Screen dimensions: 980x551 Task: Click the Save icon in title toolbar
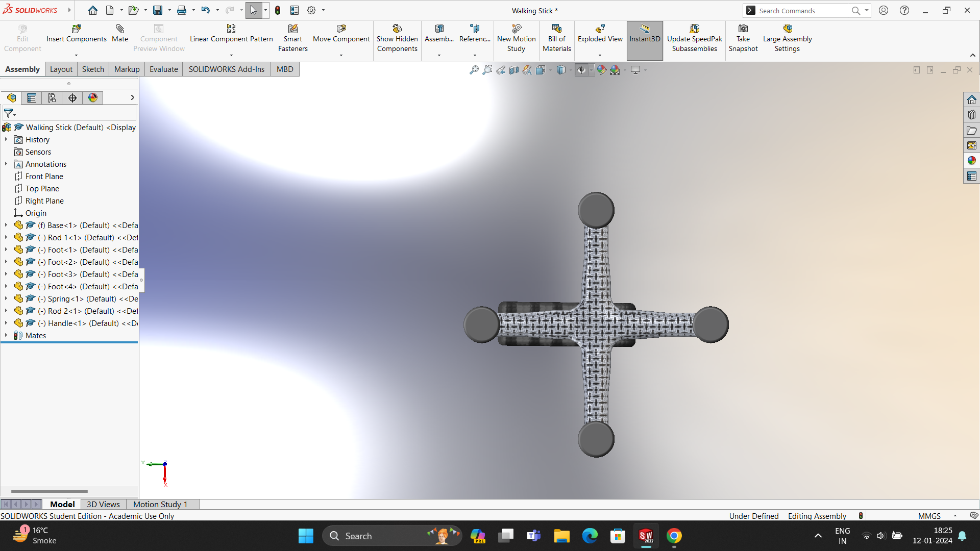(158, 10)
